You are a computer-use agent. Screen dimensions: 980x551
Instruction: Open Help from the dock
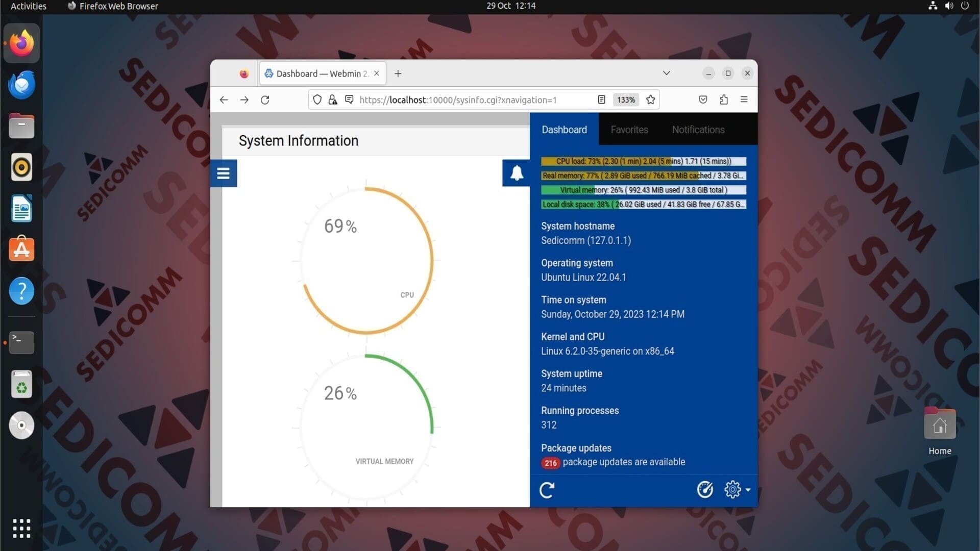(21, 291)
